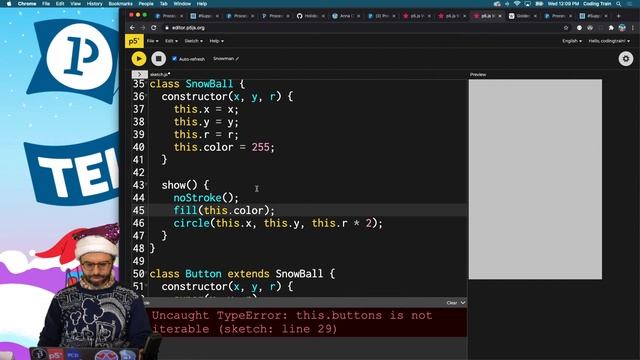Reload the editor.p5js.org page

tap(154, 28)
